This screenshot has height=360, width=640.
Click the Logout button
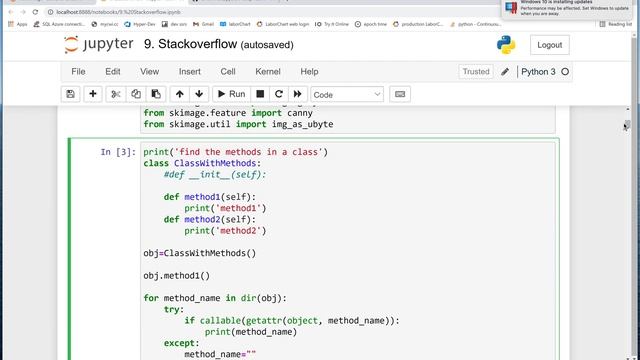(549, 45)
